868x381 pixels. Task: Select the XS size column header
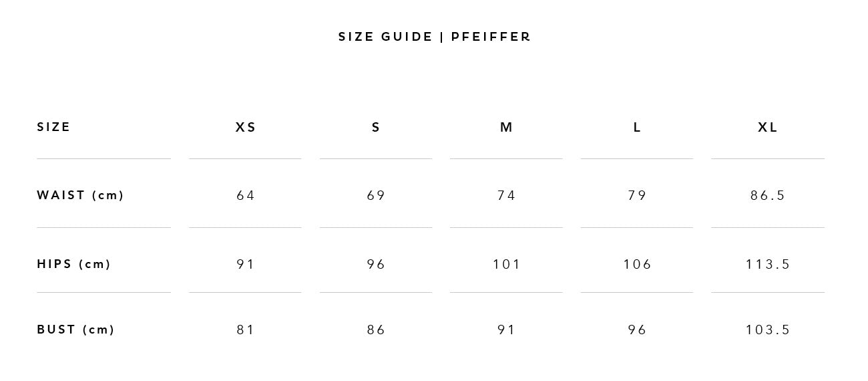click(246, 127)
